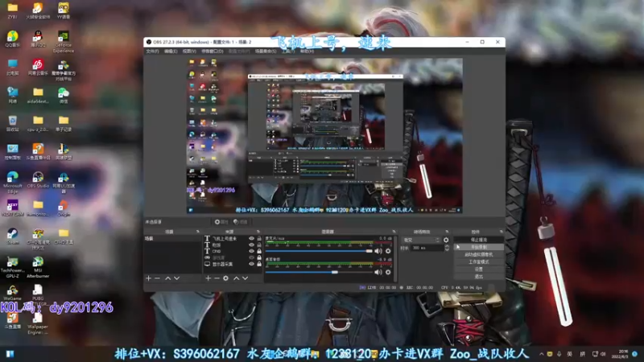
Task: Open 设置 in Controls panel
Action: (x=478, y=269)
